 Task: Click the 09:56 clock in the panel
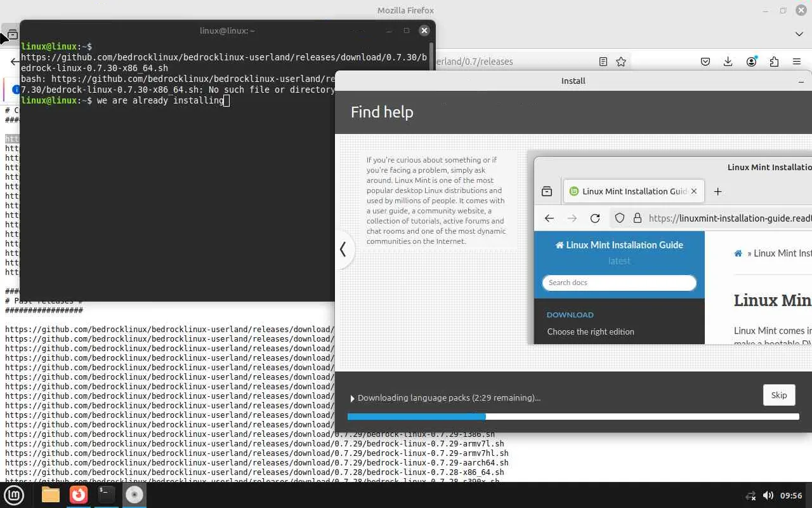coord(791,496)
